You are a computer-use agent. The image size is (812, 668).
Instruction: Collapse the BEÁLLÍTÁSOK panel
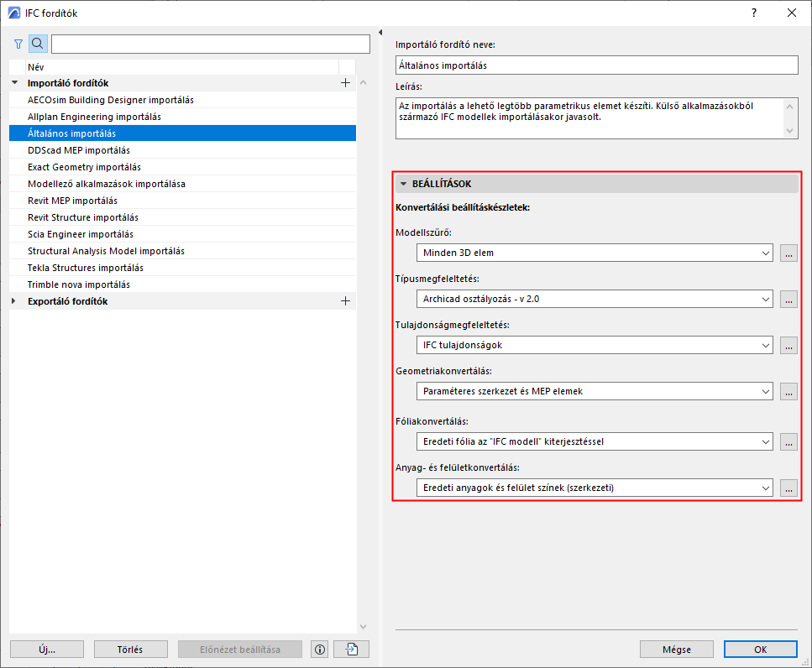(403, 184)
